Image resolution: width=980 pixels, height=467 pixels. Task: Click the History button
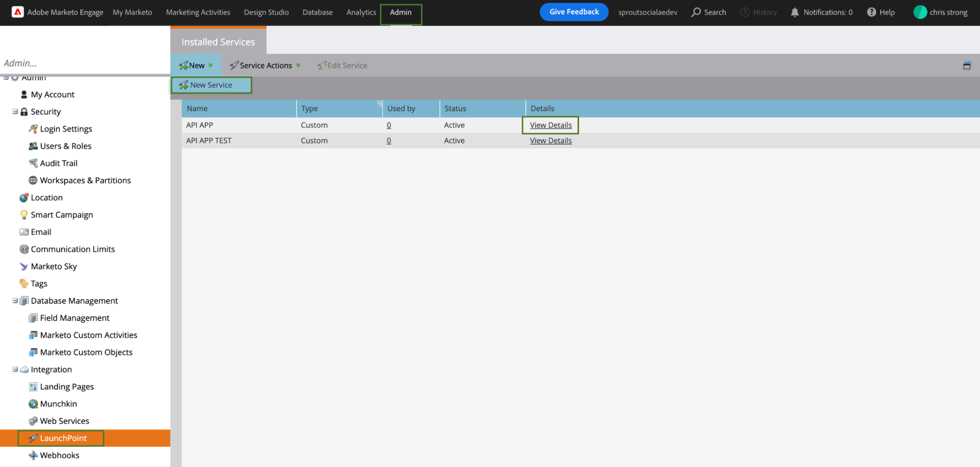[758, 12]
